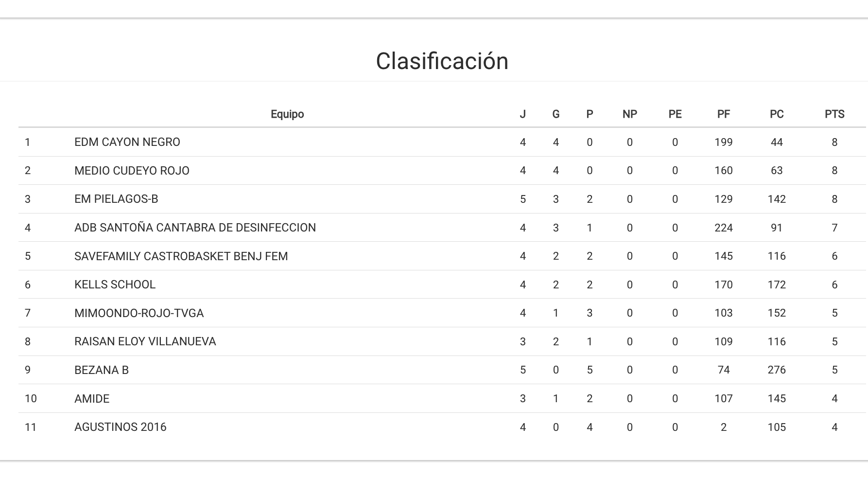Open the MIMOONDO-ROJO-TVGA team entry
The height and width of the screenshot is (480, 868).
tap(139, 313)
